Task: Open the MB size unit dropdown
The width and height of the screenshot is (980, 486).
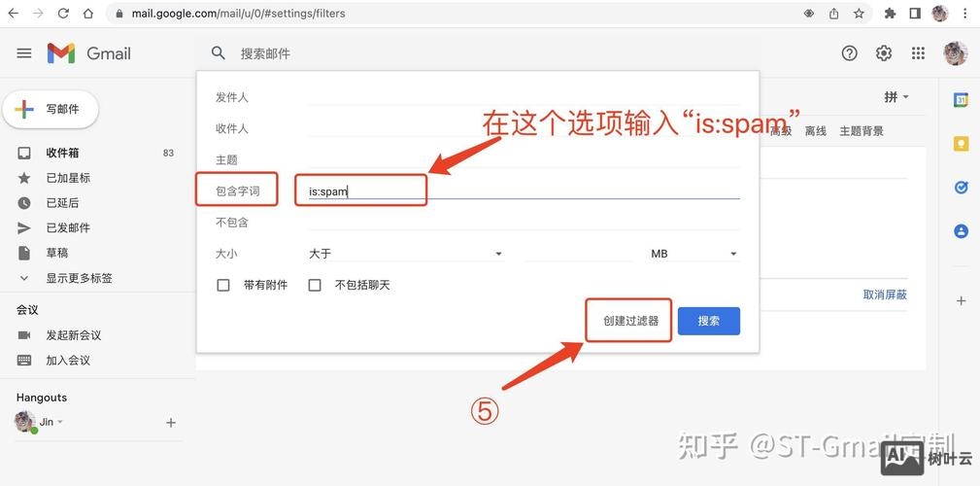Action: [x=694, y=254]
